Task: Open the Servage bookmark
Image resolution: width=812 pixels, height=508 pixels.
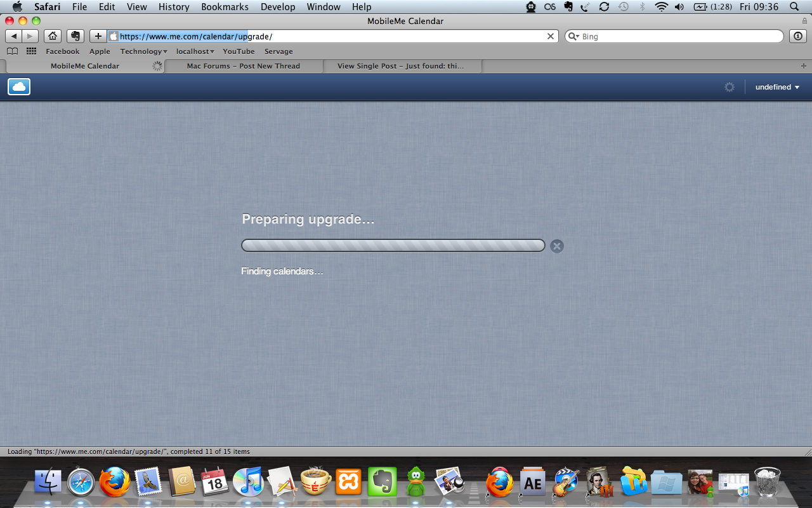Action: [278, 51]
